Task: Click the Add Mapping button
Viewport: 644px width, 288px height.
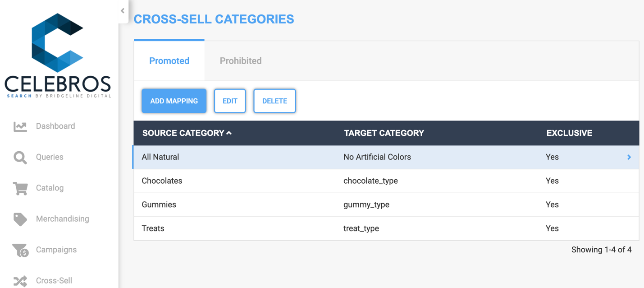Action: 174,101
